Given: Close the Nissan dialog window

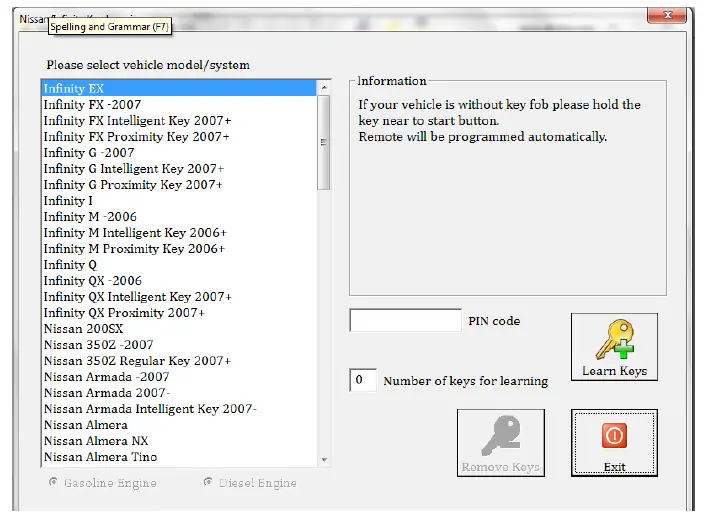Looking at the screenshot, I should 667,15.
